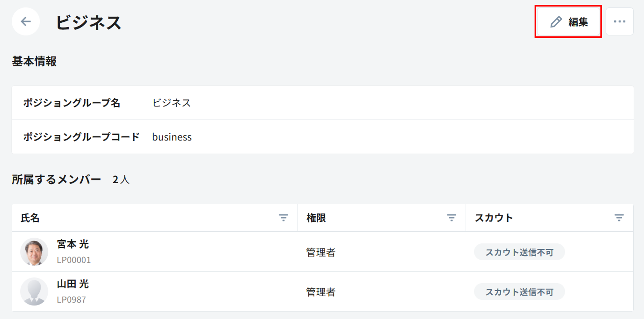The height and width of the screenshot is (319, 644).
Task: Click the 編集 edit button
Action: point(569,22)
